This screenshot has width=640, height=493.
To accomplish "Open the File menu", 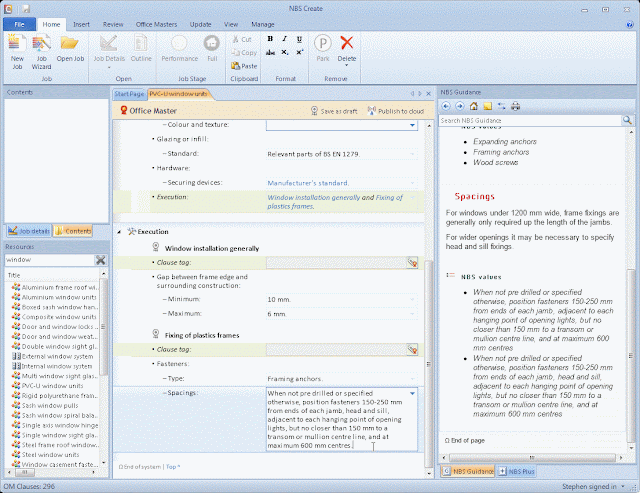I will pyautogui.click(x=19, y=24).
